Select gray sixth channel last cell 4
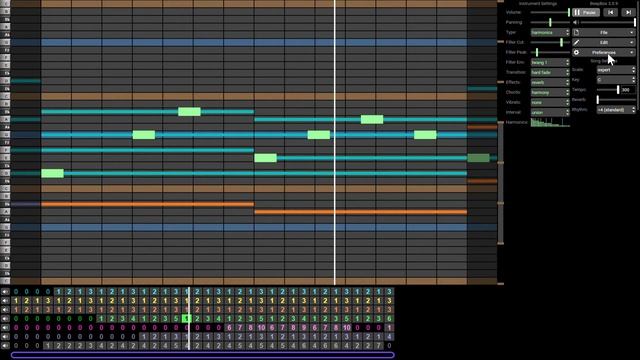640x360 pixels. pyautogui.click(x=389, y=336)
